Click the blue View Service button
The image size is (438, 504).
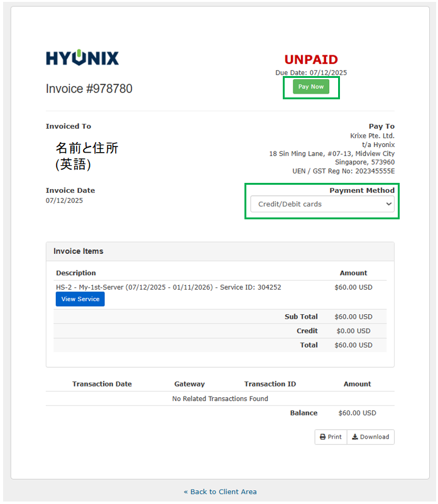point(80,299)
